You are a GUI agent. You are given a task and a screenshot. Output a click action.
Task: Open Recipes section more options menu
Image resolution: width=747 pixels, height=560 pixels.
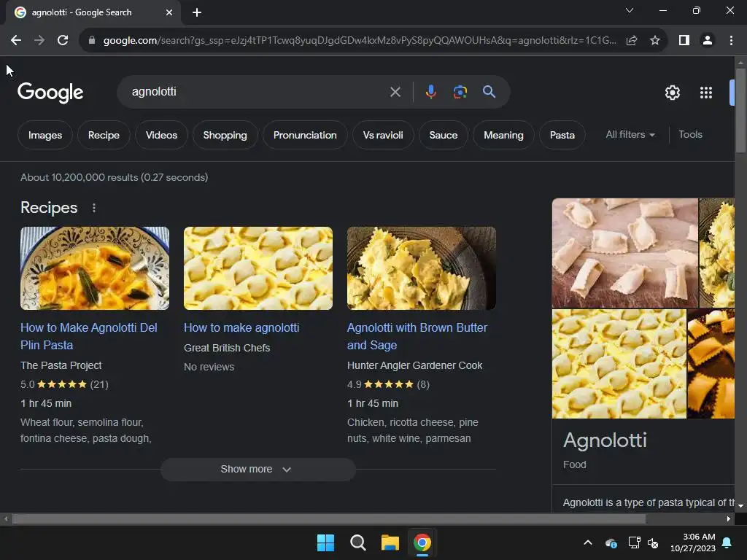pos(94,208)
